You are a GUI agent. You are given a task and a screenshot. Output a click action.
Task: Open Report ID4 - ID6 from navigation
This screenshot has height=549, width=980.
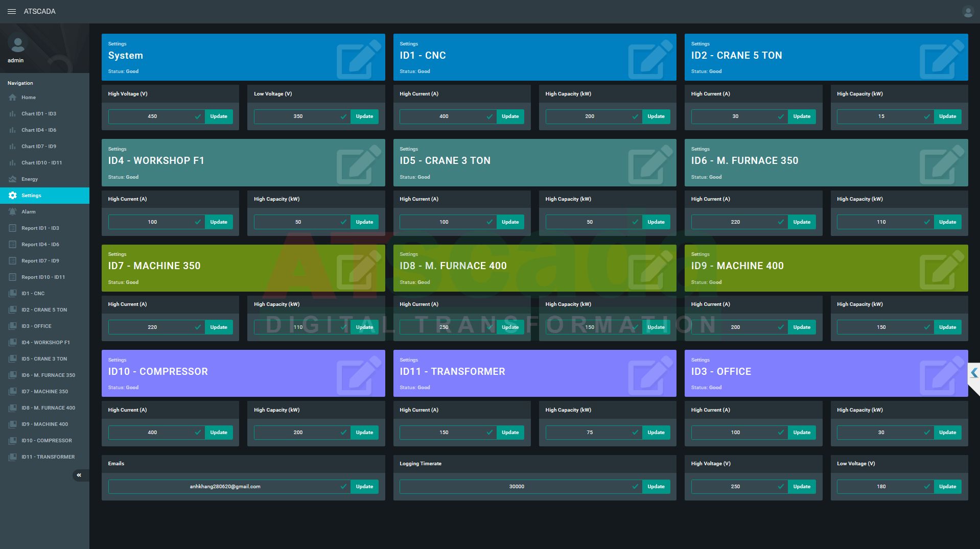[40, 245]
